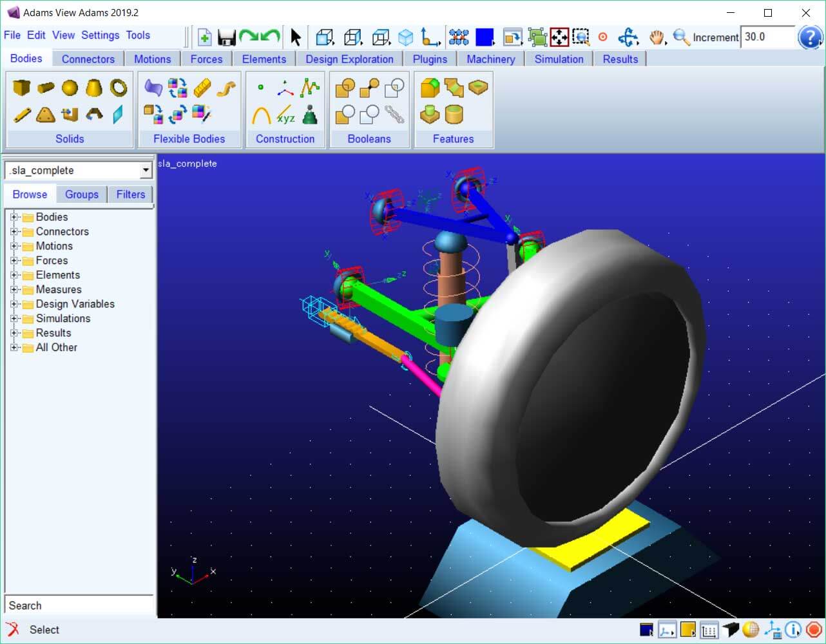Open the .sla_complete model dropdown
Screen dimensions: 826x644
(146, 170)
